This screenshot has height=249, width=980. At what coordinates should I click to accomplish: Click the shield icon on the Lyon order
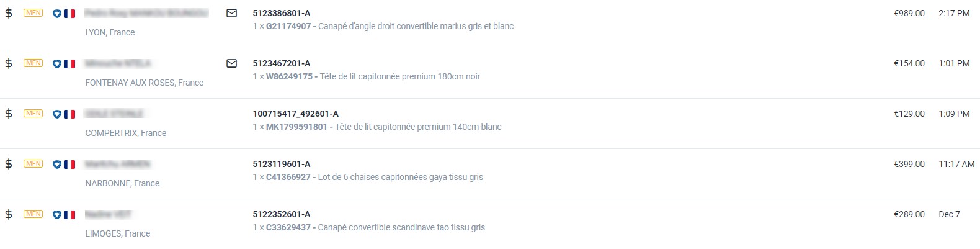pos(57,14)
